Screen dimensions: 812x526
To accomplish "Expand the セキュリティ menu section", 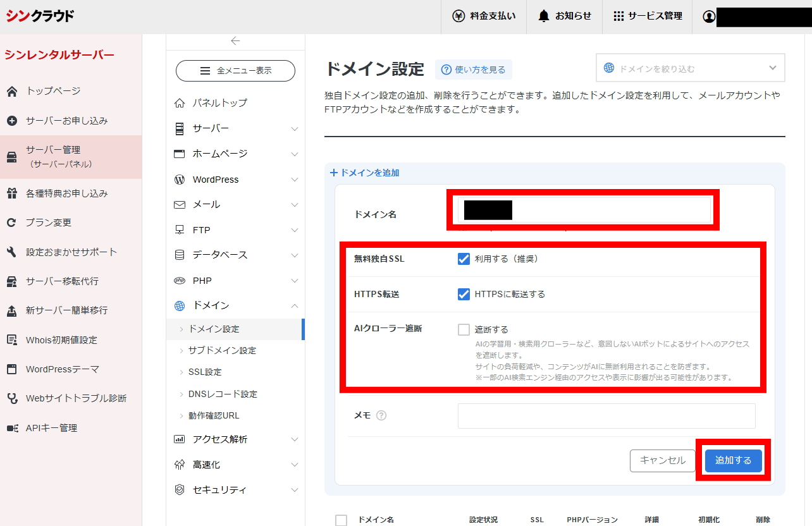I will (x=236, y=490).
